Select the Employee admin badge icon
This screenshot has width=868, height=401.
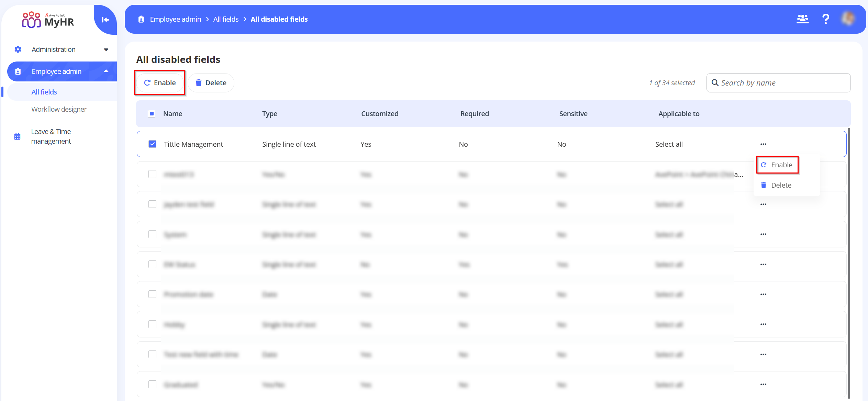point(18,71)
